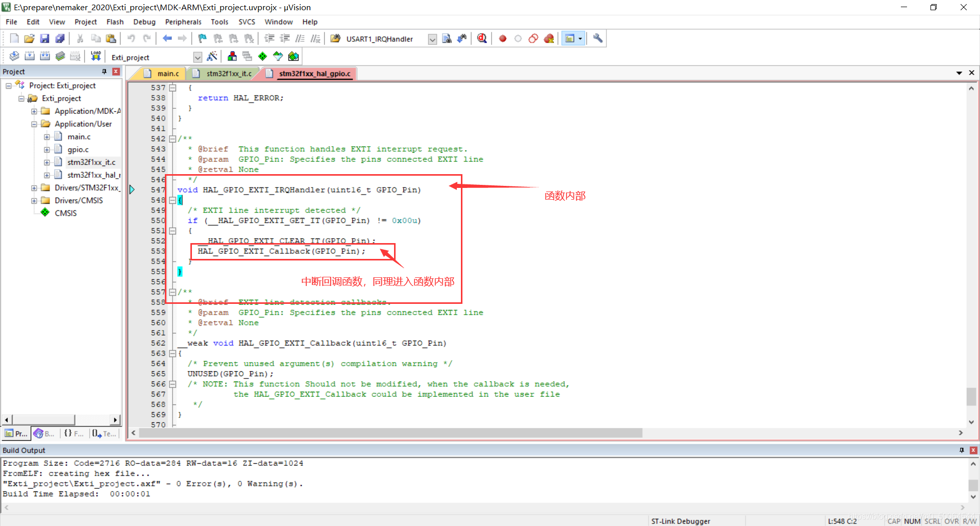The width and height of the screenshot is (980, 526).
Task: Start or stop debug session
Action: (x=482, y=38)
